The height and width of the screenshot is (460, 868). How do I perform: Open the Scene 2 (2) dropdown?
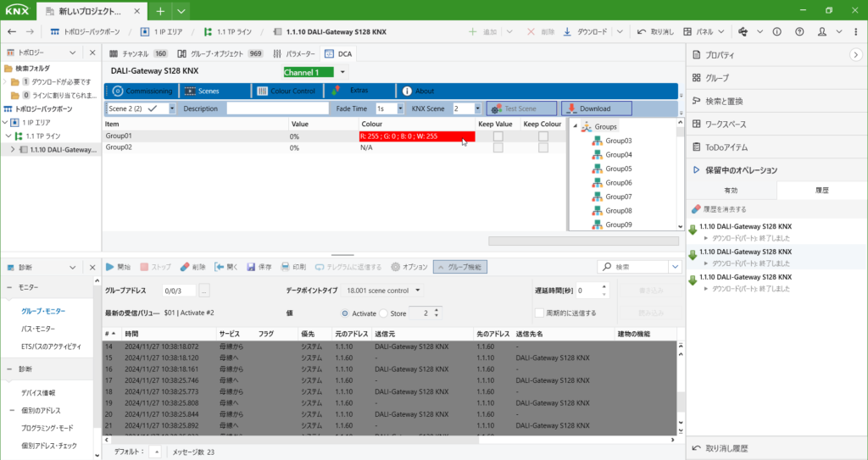172,108
